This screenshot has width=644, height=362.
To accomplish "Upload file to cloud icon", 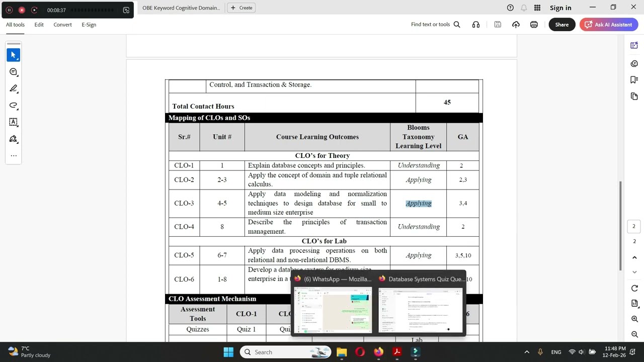I will pyautogui.click(x=516, y=25).
